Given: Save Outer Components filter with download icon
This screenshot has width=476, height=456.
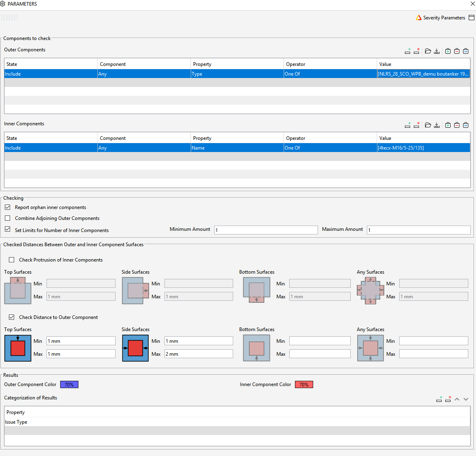Looking at the screenshot, I should pos(436,51).
